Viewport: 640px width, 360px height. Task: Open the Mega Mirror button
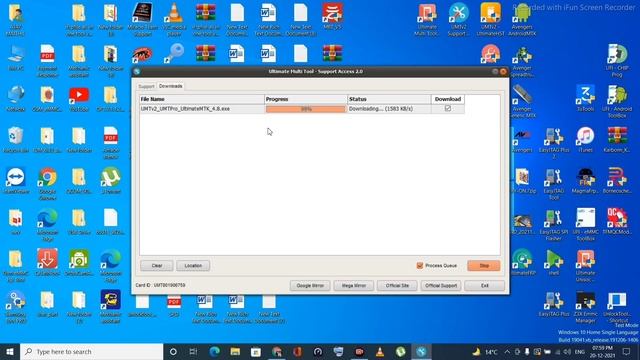(353, 286)
